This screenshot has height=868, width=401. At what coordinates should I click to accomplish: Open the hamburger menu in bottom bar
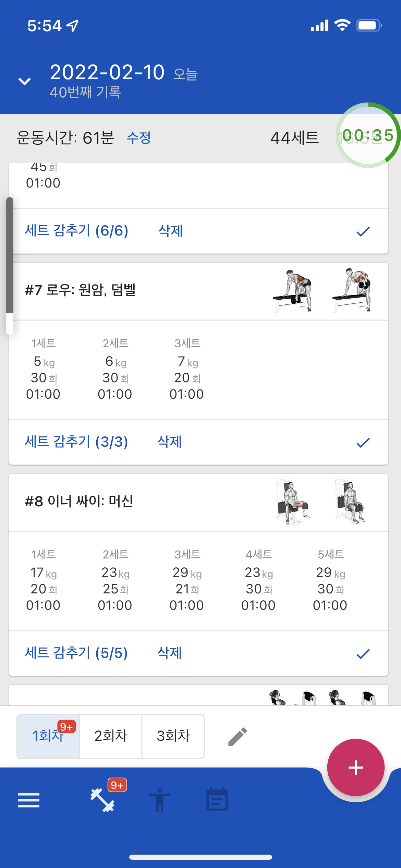click(28, 800)
